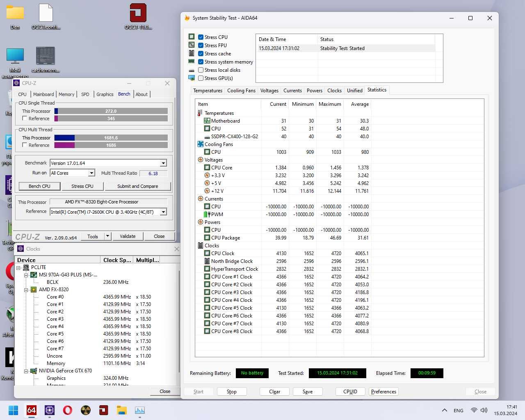Viewport: 525px width, 420px height.
Task: Switch to the Unified tab in AIDA64
Action: [x=355, y=91]
